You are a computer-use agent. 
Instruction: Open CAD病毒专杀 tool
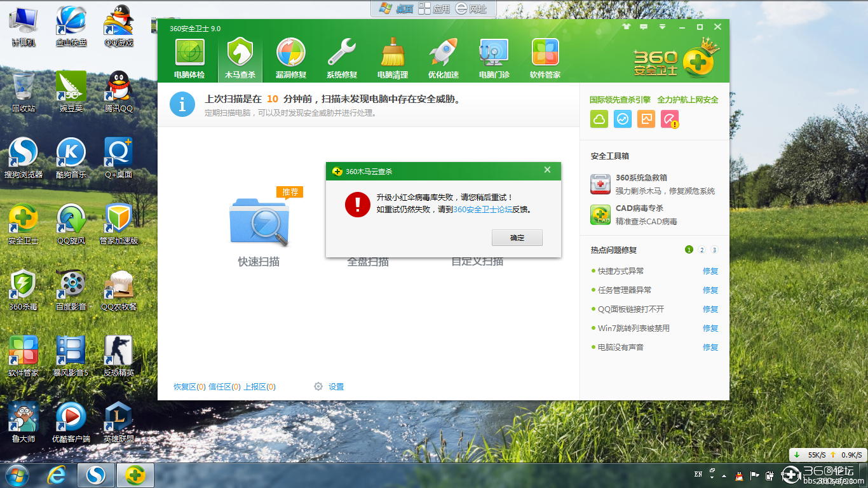(x=634, y=215)
